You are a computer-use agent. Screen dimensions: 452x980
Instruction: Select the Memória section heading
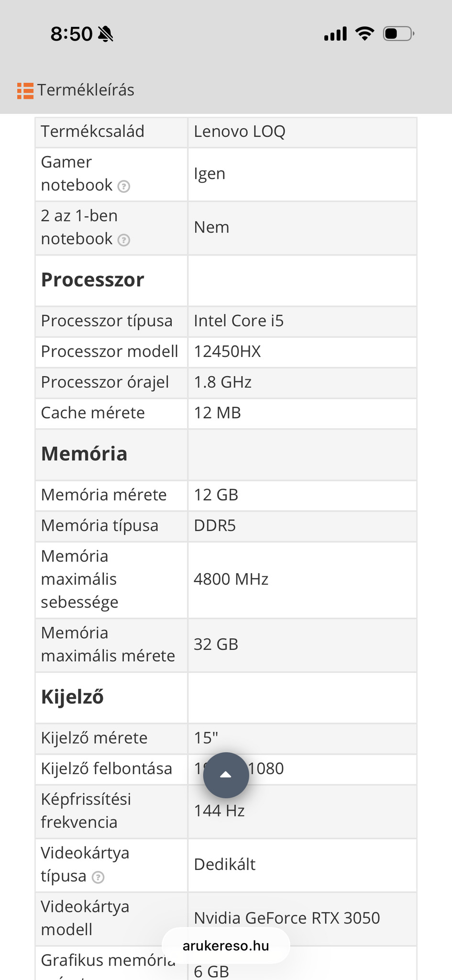click(84, 454)
